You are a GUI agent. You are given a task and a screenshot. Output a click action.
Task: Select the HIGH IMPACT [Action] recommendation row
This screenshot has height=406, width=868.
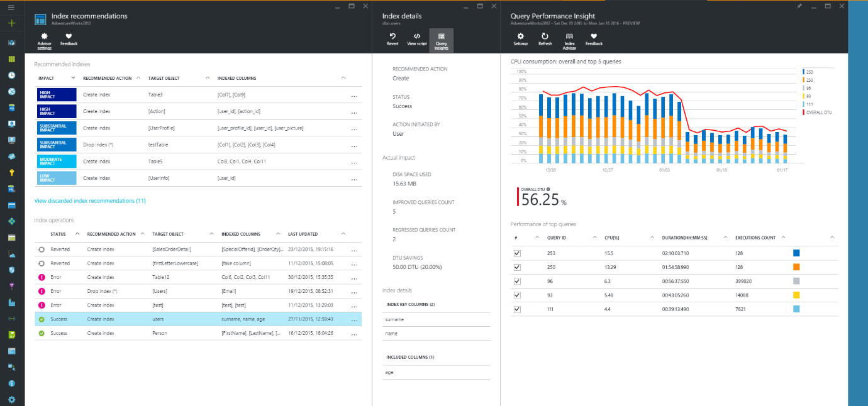pyautogui.click(x=198, y=111)
